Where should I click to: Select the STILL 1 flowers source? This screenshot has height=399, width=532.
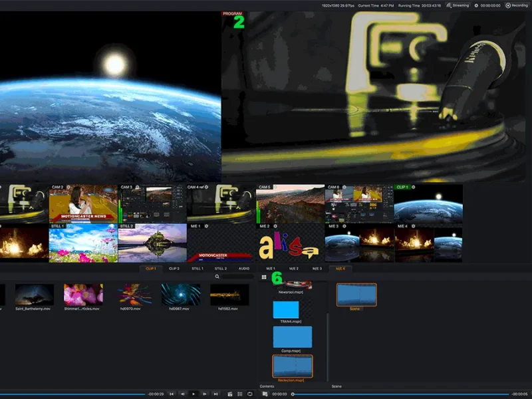point(84,243)
